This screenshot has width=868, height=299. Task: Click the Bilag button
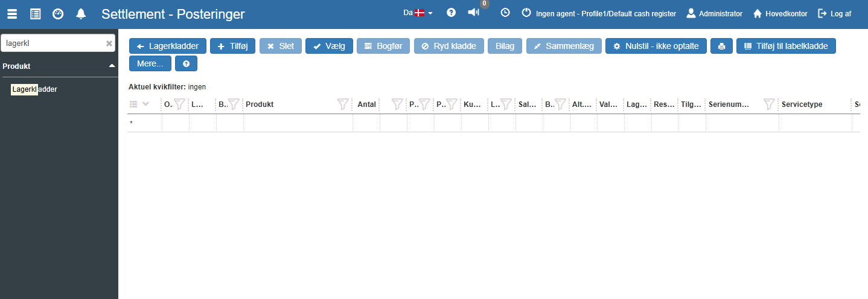point(505,46)
